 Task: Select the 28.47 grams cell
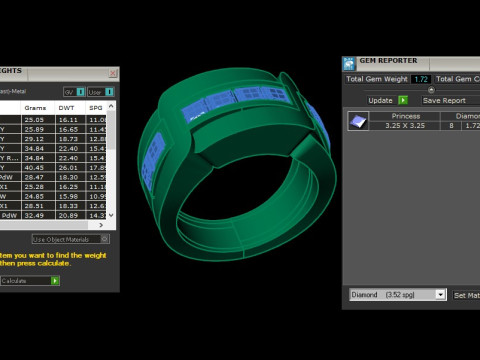38,177
